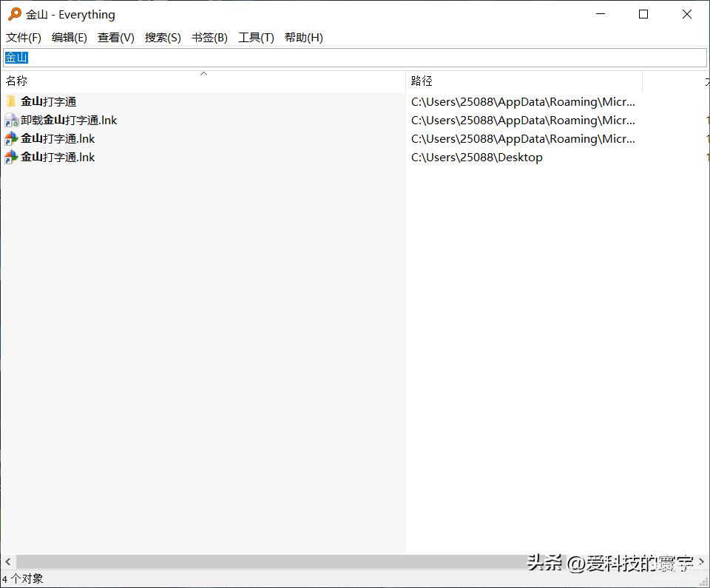Screen dimensions: 710x588
Task: Open the 帮助(H) menu
Action: pyautogui.click(x=304, y=38)
